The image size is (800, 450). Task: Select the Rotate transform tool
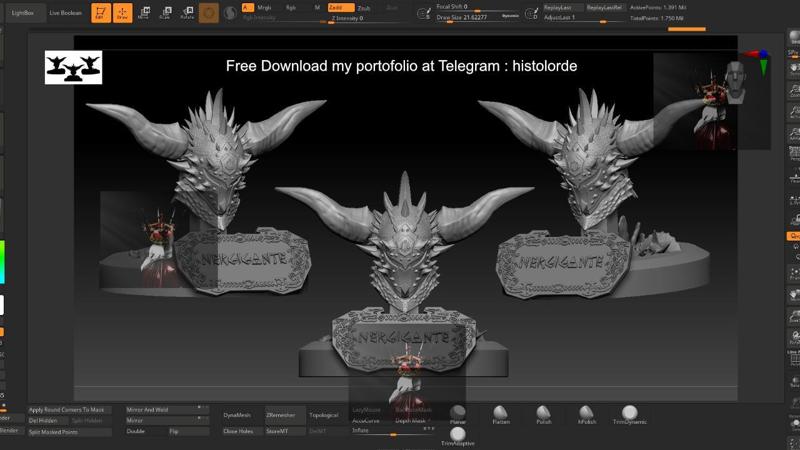pyautogui.click(x=187, y=13)
